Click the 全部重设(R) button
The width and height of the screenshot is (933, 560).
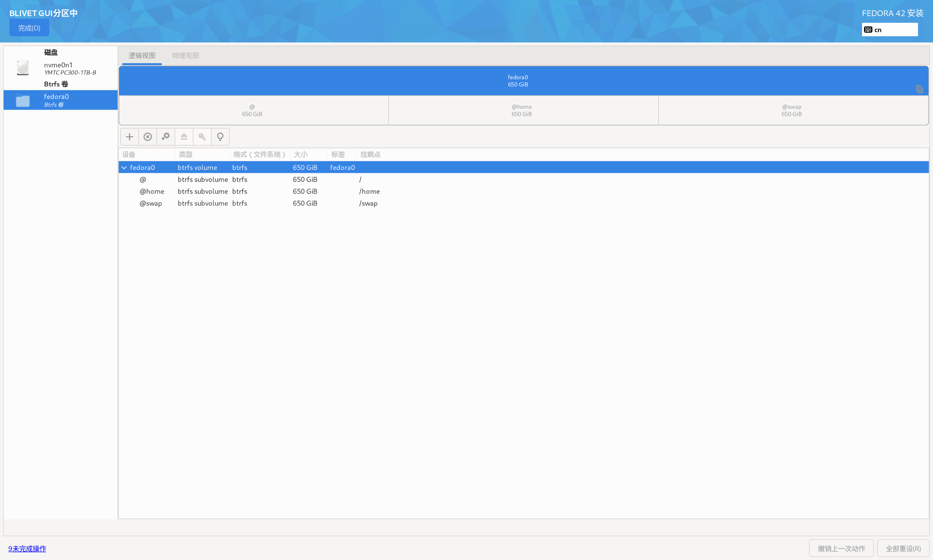coord(904,548)
